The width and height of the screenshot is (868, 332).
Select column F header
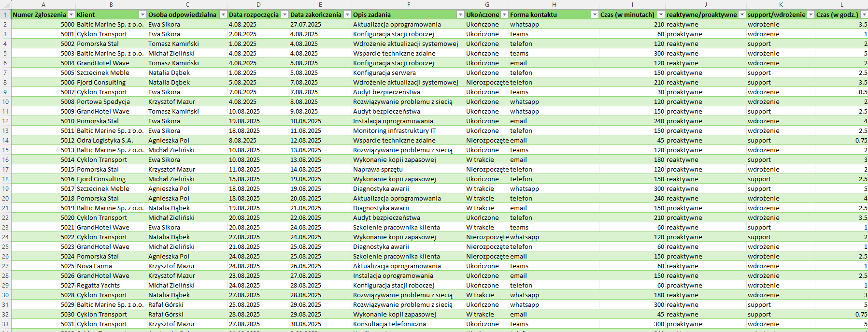coord(408,4)
